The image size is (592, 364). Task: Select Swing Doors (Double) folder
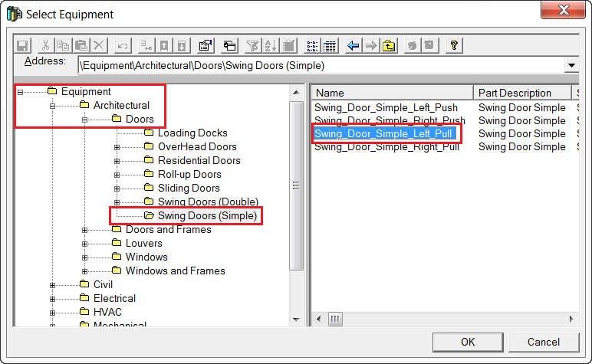[207, 202]
